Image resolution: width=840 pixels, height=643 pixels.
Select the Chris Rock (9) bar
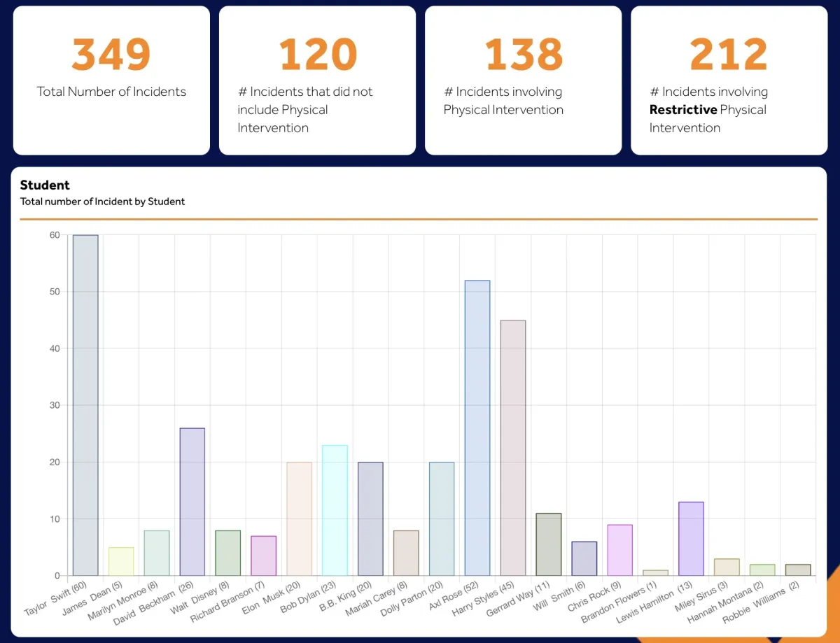tap(619, 549)
